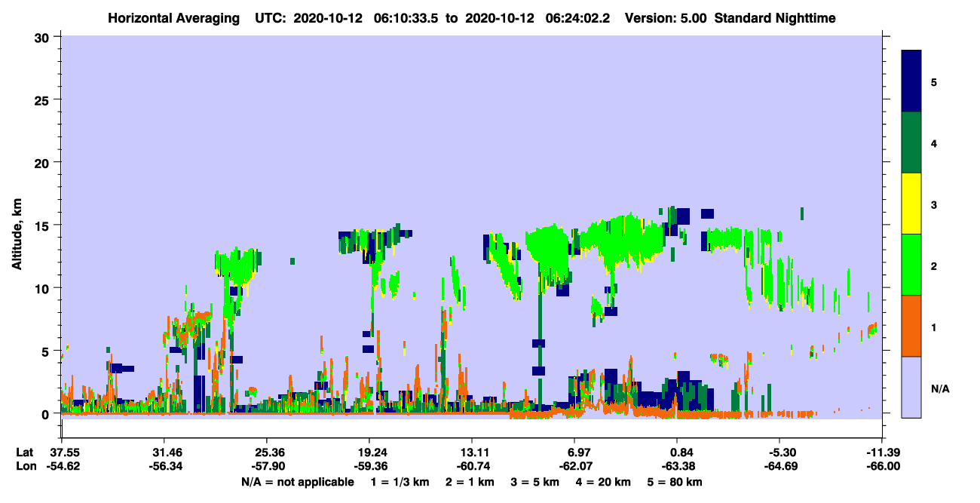980x503 pixels.
Task: Click the orange level 1 colorbar segment
Action: point(911,326)
